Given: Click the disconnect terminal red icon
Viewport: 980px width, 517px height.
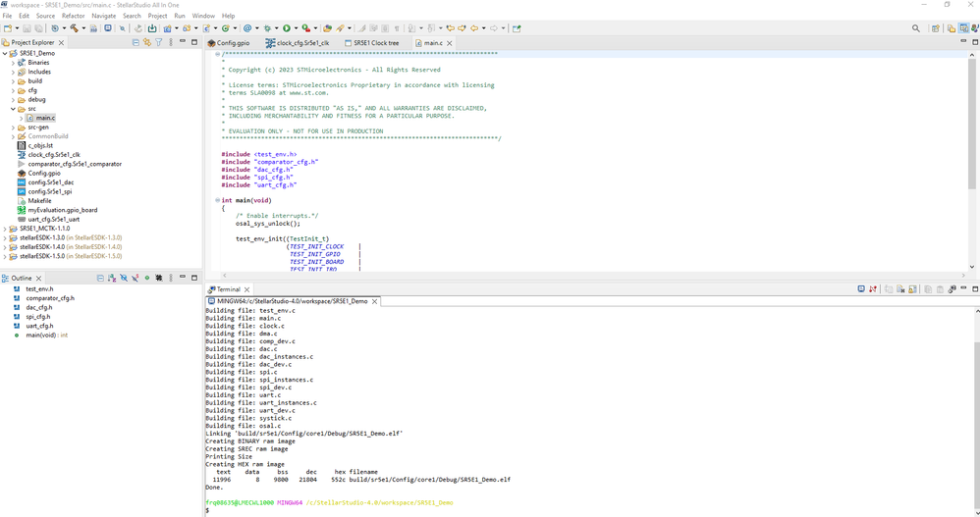Looking at the screenshot, I should (x=873, y=289).
